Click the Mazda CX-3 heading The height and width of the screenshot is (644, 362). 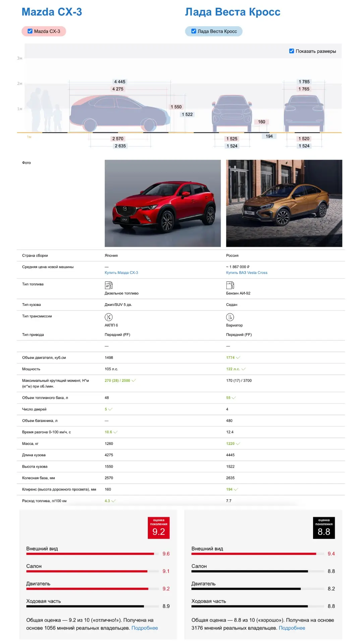click(52, 12)
